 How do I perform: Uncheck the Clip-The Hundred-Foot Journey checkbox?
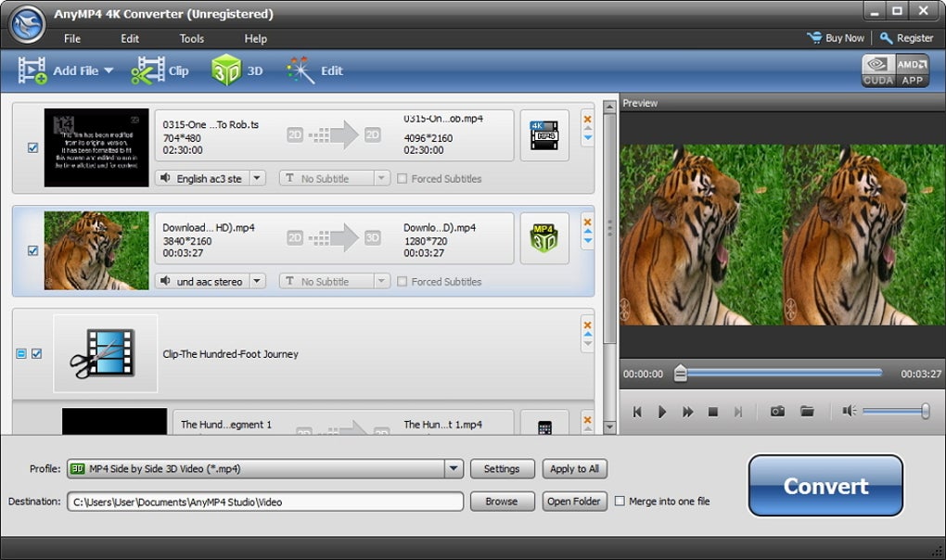coord(37,353)
